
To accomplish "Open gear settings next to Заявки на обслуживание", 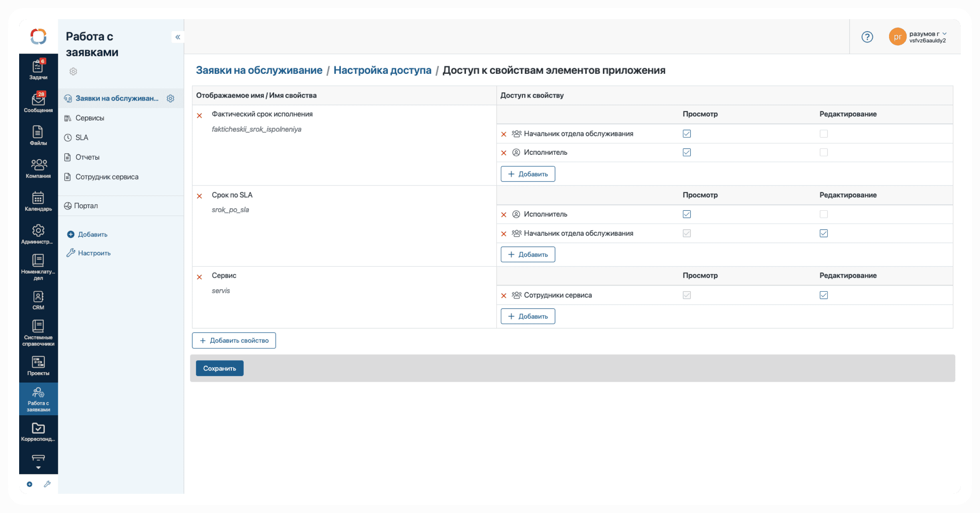I will click(x=170, y=99).
